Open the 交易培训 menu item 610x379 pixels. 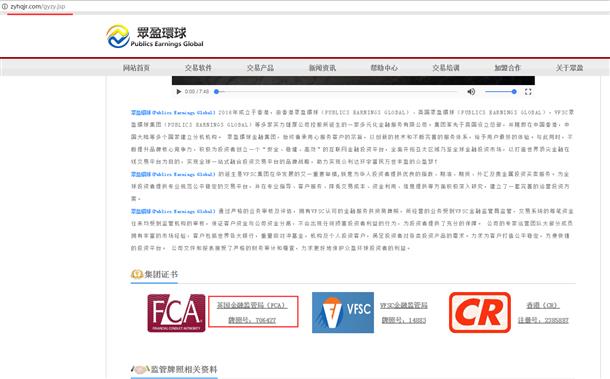[x=446, y=68]
